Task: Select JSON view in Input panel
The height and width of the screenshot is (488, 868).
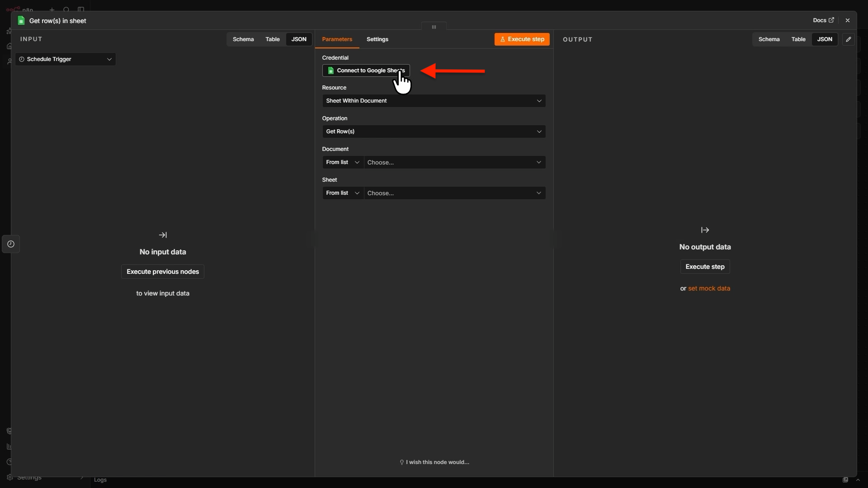Action: click(x=299, y=39)
